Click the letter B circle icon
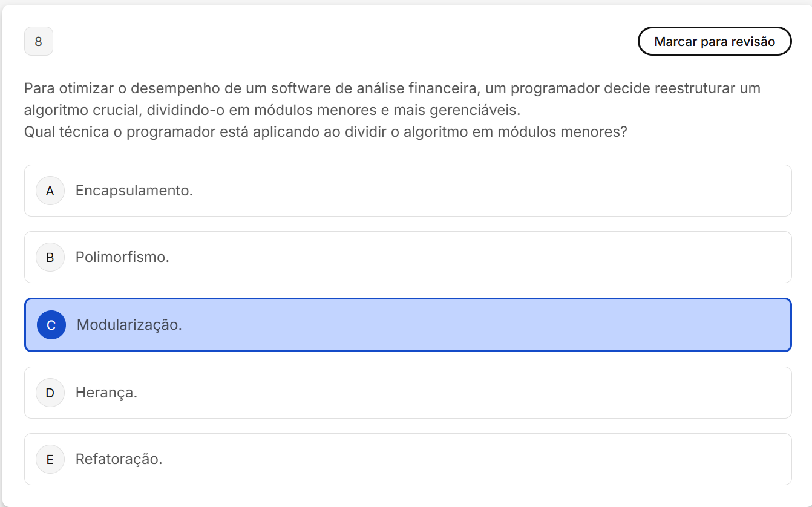Viewport: 812px width, 507px height. 50,258
